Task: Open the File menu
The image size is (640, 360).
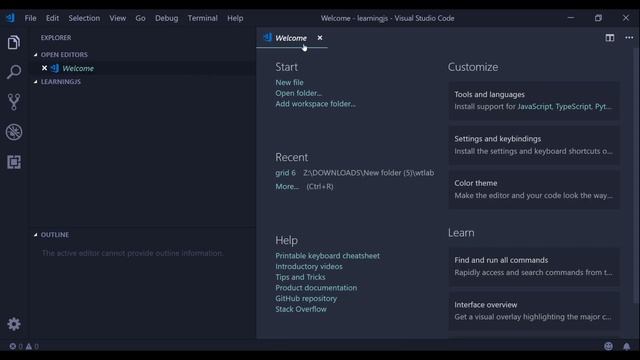Action: (30, 18)
